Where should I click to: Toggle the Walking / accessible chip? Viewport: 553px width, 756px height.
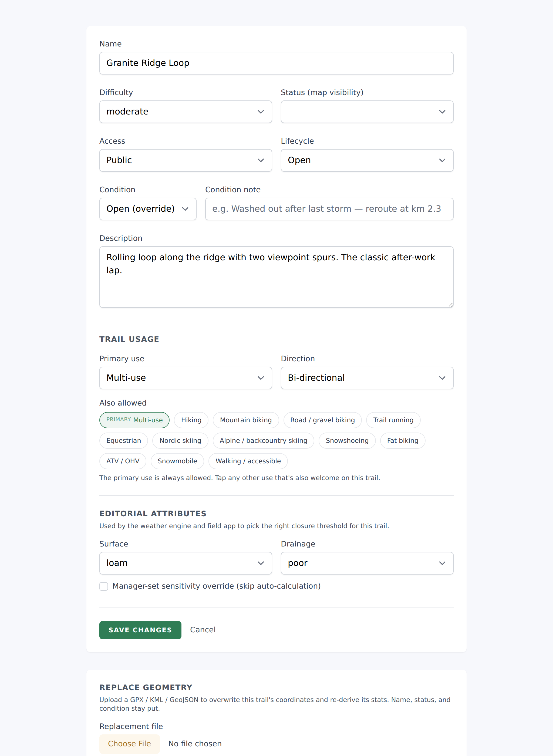(248, 461)
